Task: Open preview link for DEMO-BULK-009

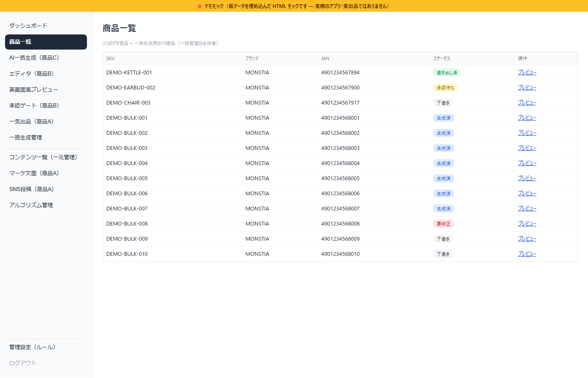Action: pos(527,239)
